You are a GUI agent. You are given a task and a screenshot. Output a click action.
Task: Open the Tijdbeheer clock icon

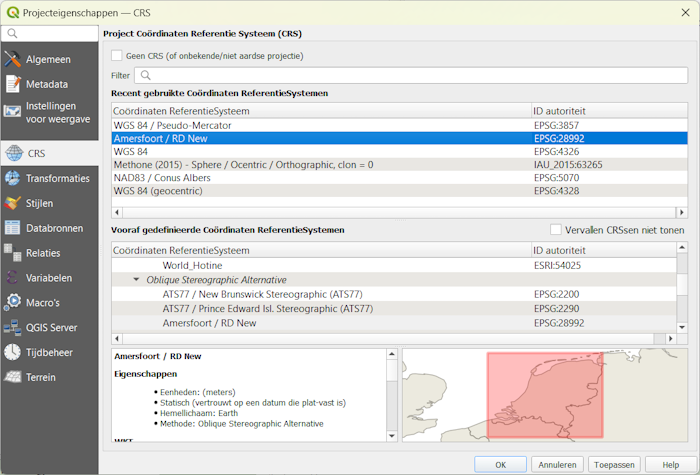tap(12, 352)
